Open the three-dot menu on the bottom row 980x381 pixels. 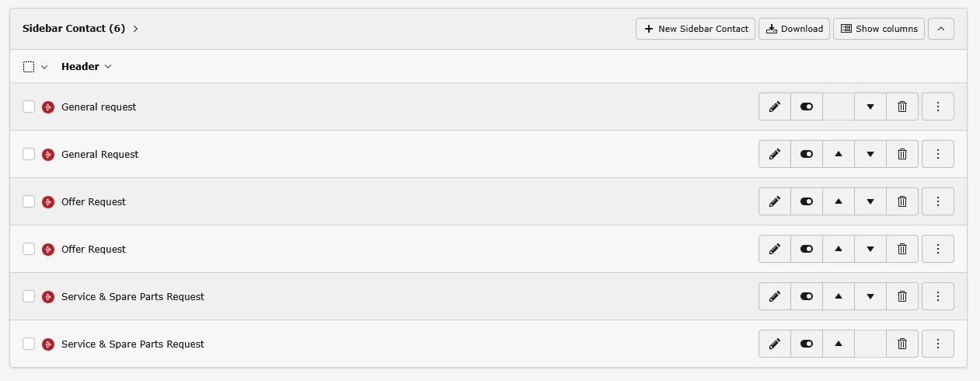(x=937, y=344)
